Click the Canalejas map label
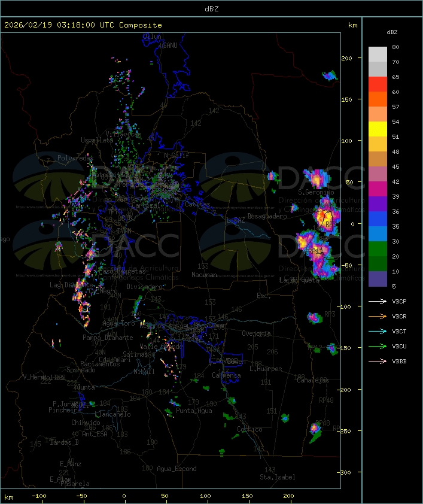Viewport: 423px width, 504px height. [x=313, y=380]
